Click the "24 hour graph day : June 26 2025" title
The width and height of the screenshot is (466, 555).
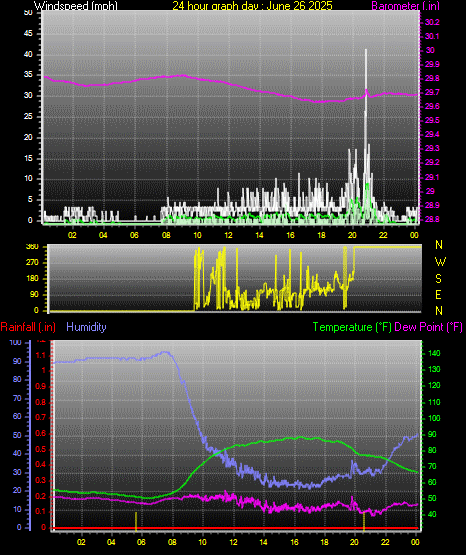[252, 6]
